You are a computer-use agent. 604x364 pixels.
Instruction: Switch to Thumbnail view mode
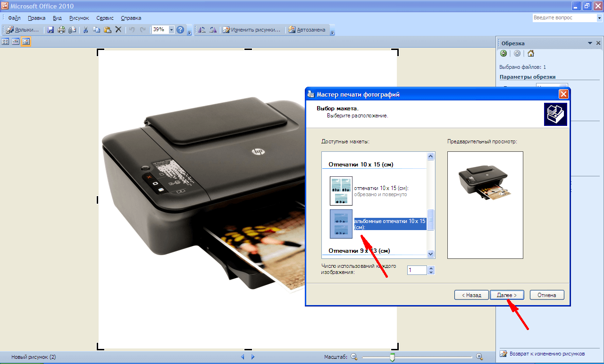6,42
